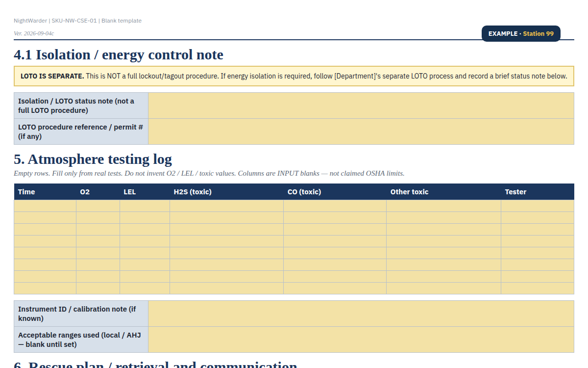Click the Instrument ID / calibration note field
The height and width of the screenshot is (368, 588).
point(361,314)
